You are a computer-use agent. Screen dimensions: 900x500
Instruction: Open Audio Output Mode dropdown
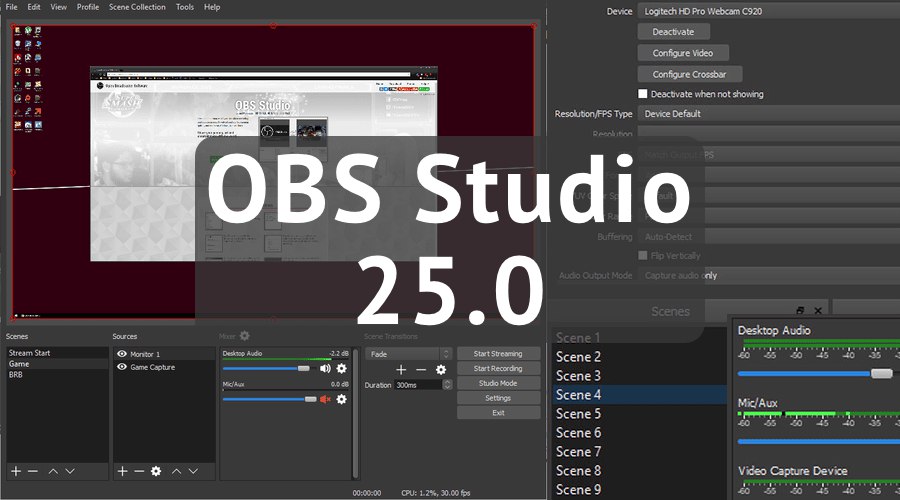769,276
